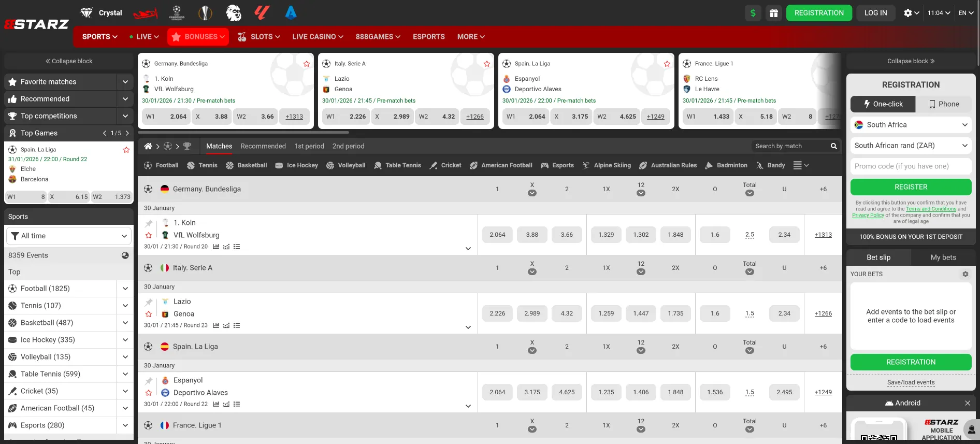Click the top REGISTRATION button
The image size is (980, 444).
tap(819, 13)
